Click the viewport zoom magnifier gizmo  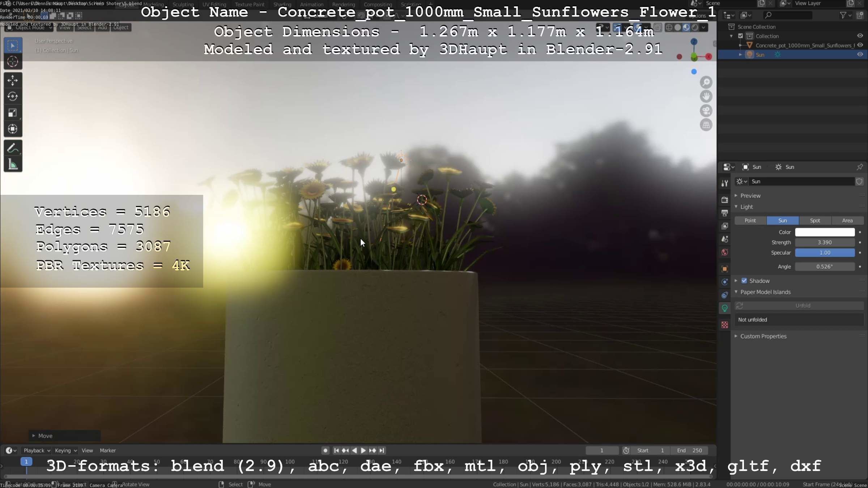click(706, 82)
